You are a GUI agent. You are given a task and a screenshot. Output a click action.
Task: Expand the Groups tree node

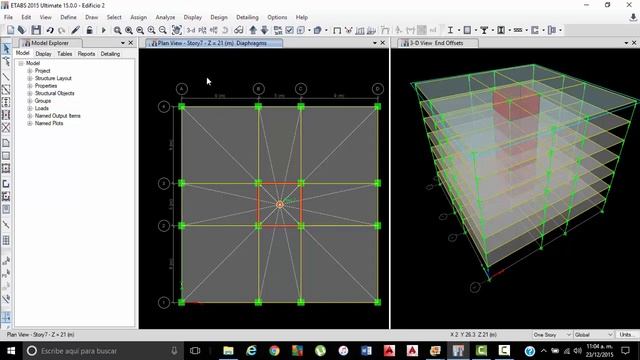29,101
